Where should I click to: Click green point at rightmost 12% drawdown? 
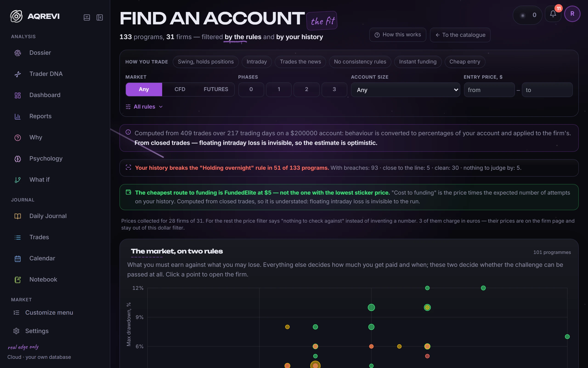[x=483, y=288]
